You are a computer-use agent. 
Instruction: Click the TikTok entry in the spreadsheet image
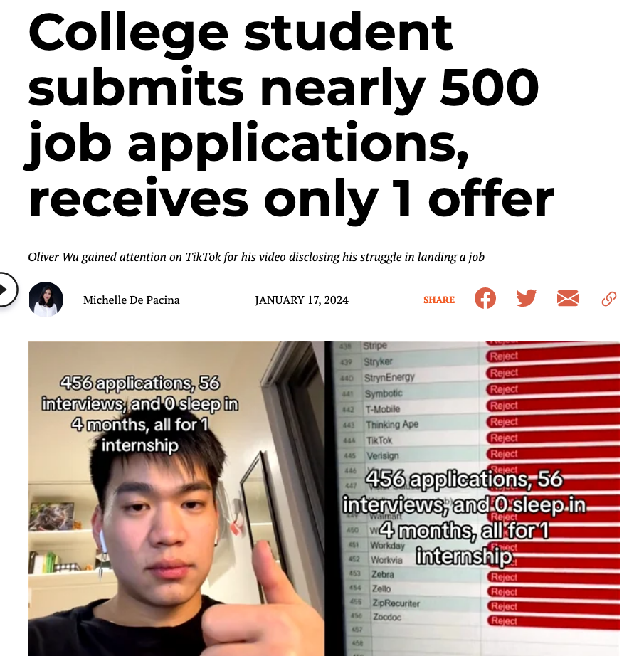(379, 440)
